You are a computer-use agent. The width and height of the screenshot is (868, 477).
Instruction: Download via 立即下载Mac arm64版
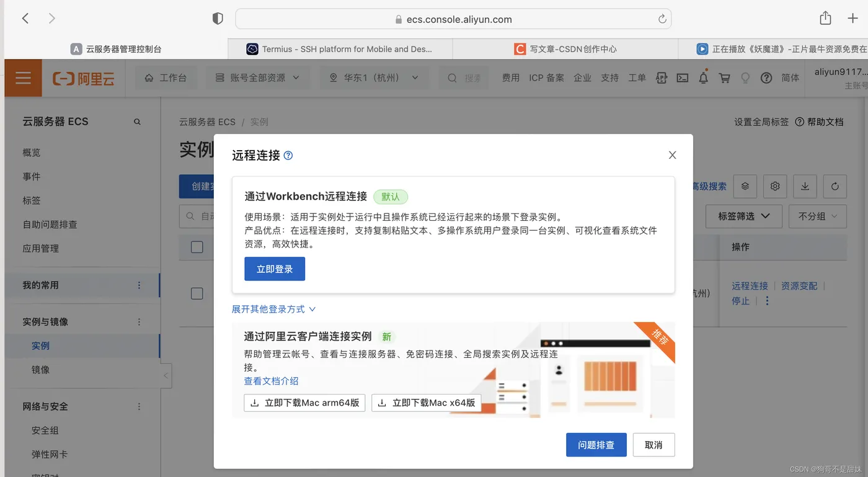[304, 403]
